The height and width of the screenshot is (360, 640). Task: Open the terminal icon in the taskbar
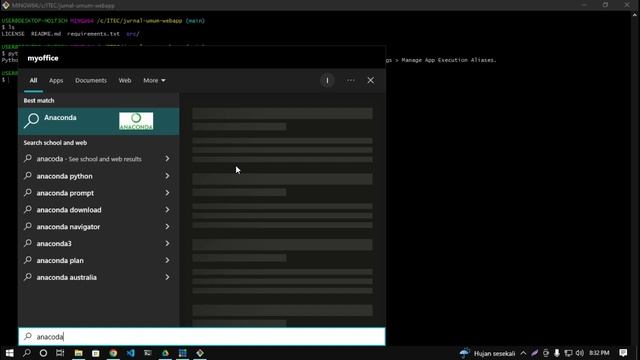148,353
